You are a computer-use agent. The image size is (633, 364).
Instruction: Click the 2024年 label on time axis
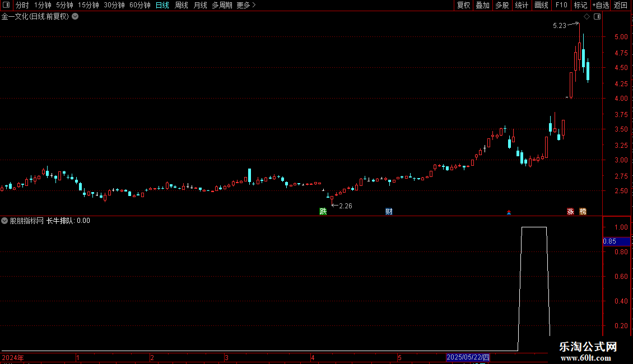(13, 357)
